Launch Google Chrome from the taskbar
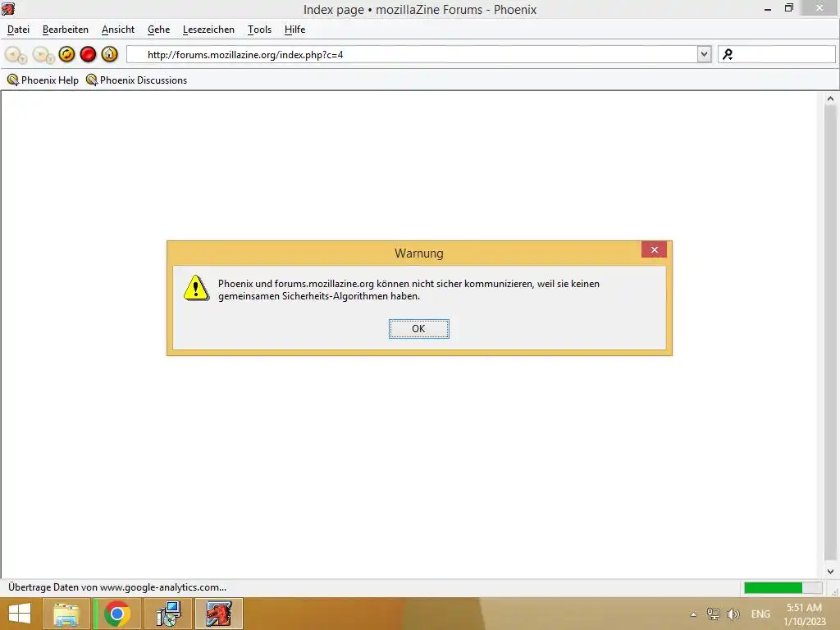Viewport: 840px width, 630px height. pos(117,614)
